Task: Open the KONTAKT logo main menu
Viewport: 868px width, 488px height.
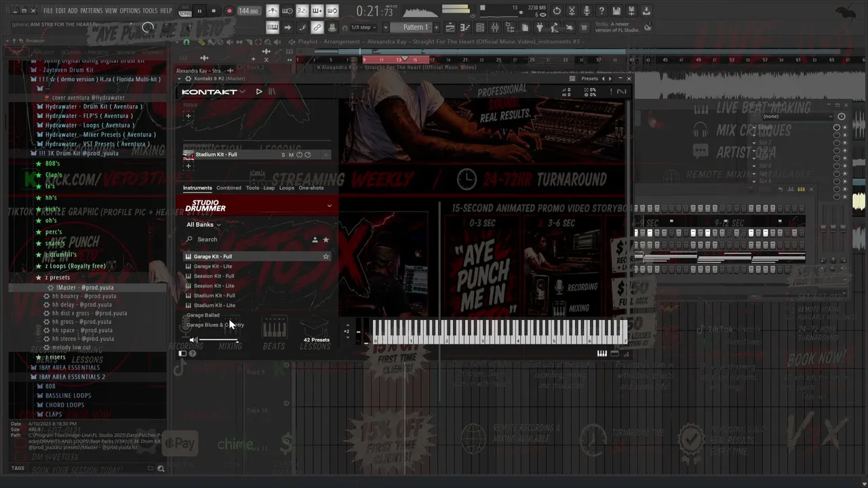Action: pos(214,91)
